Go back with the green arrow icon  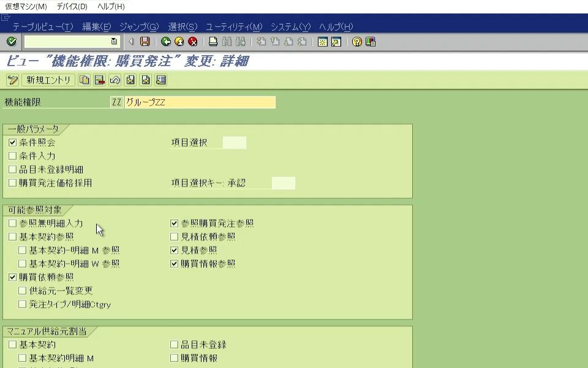[166, 41]
